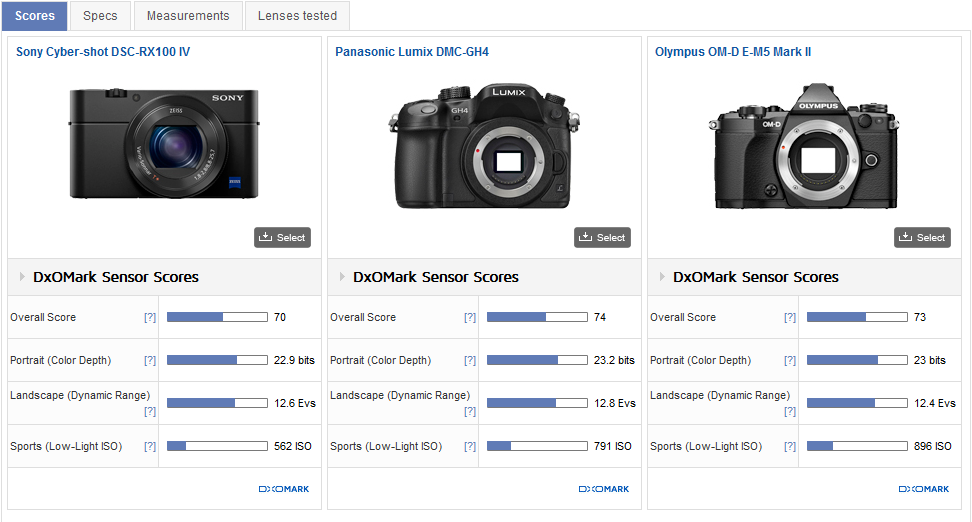The image size is (972, 522).
Task: Open help [?] for Sony Overall Score
Action: [150, 317]
